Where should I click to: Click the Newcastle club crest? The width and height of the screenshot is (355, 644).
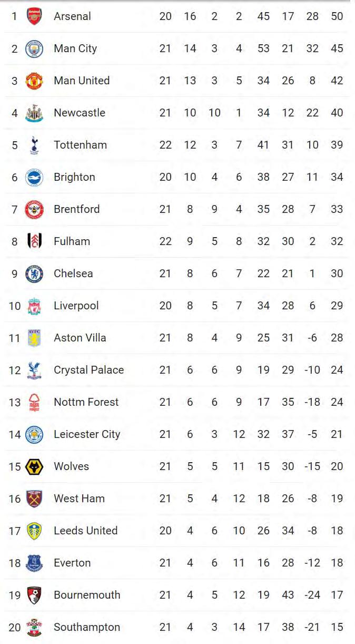tap(34, 113)
